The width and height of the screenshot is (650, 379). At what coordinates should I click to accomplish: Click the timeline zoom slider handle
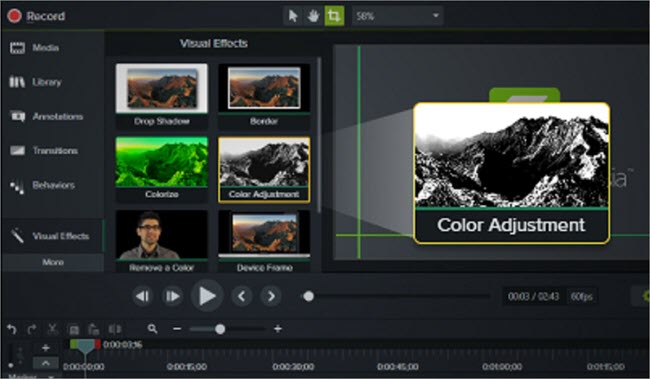coord(220,329)
